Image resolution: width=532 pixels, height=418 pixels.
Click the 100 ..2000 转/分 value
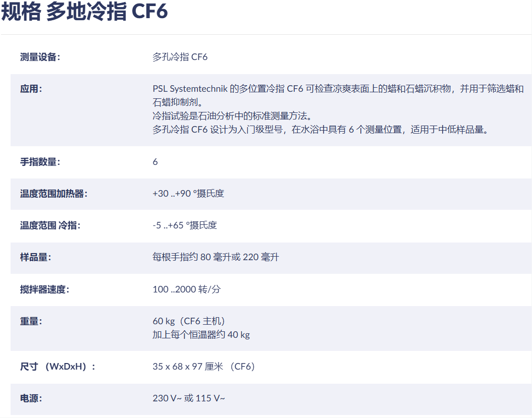point(187,289)
